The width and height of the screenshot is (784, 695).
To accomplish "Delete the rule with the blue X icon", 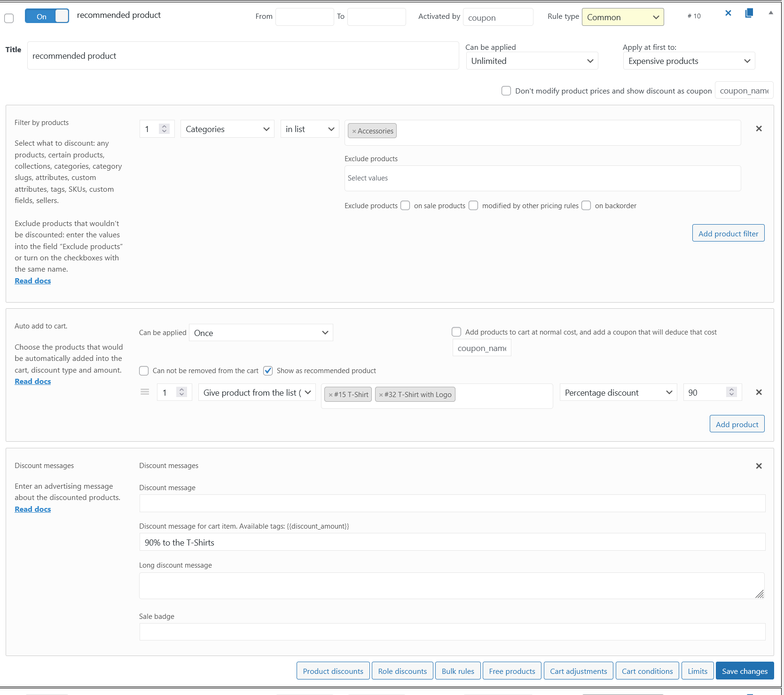I will coord(728,13).
